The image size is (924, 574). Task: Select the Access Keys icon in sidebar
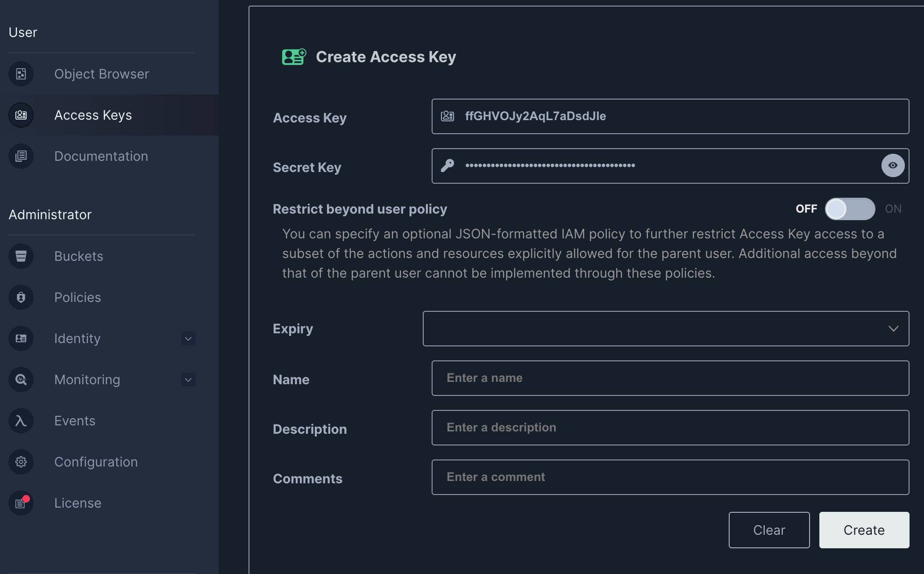coord(21,115)
